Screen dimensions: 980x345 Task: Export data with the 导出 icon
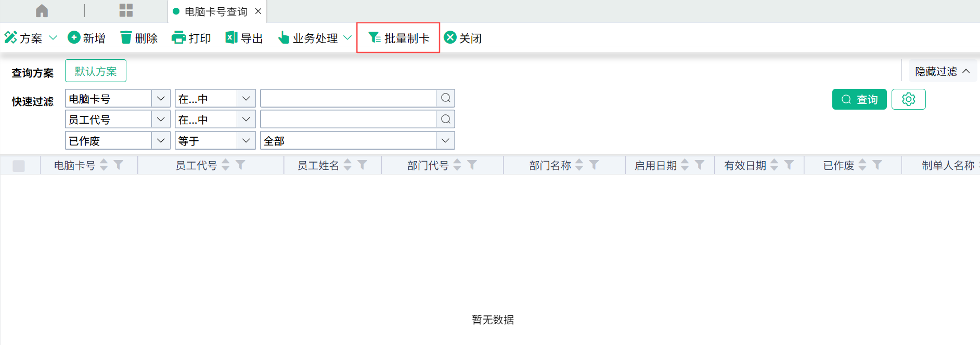tap(231, 38)
